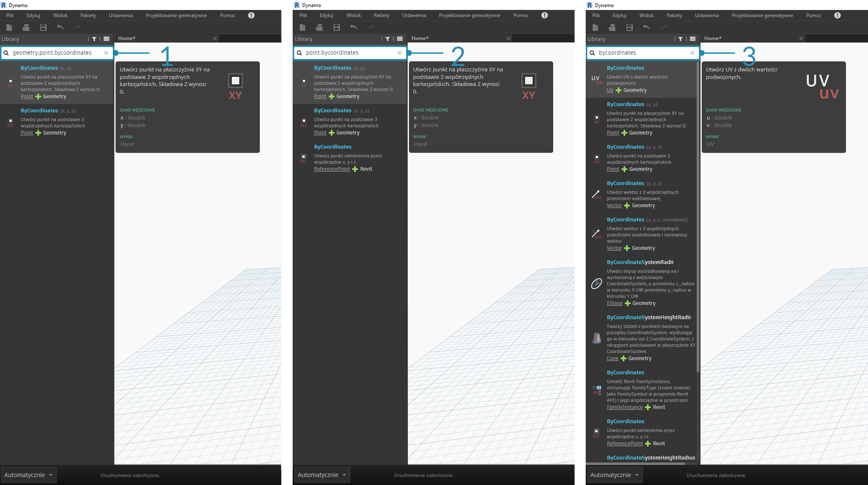Click Cone link under ByCoordinateSystemHeightRadii
This screenshot has width=868, height=485.
(612, 358)
